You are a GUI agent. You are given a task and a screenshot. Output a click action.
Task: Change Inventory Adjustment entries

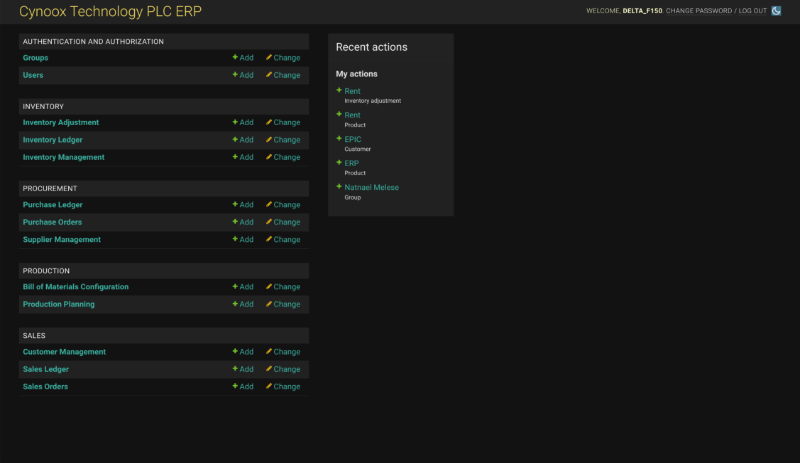283,123
